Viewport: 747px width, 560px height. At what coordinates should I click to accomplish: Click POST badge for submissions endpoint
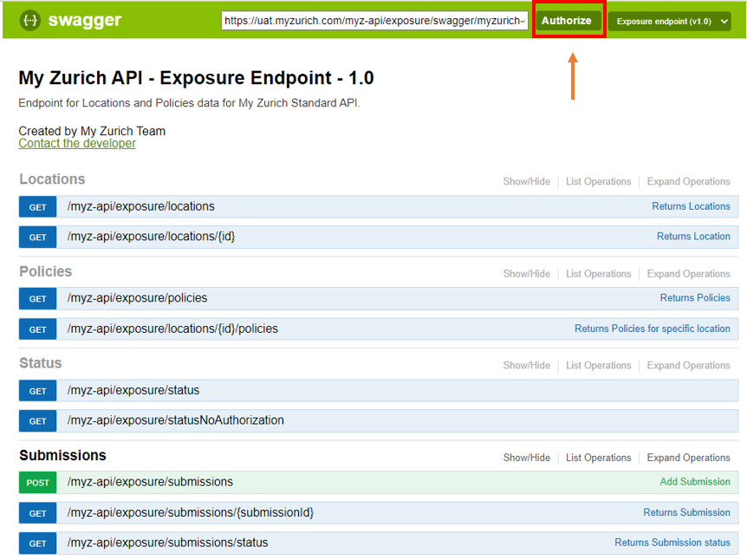pos(38,483)
